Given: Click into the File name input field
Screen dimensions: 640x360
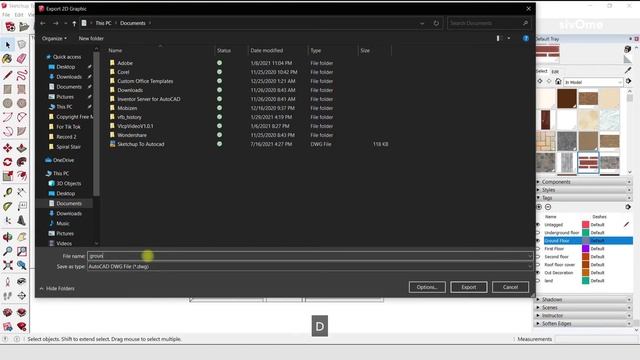Looking at the screenshot, I should tap(310, 256).
